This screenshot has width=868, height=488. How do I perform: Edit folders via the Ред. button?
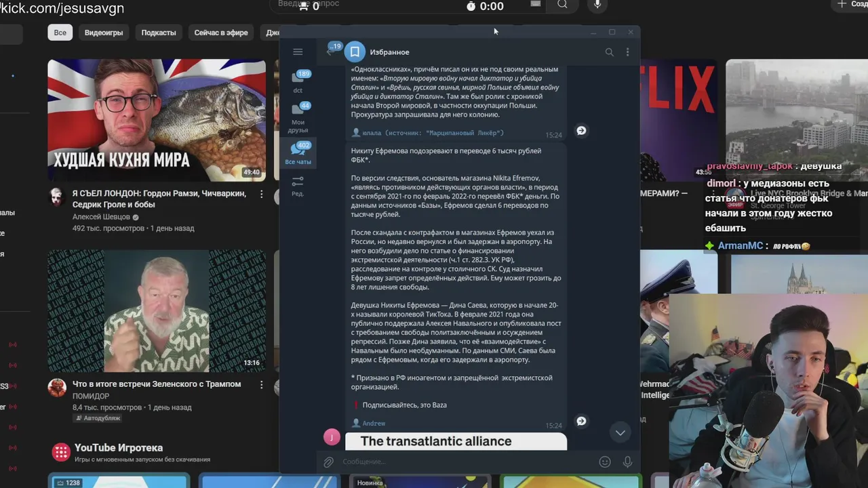pos(298,186)
